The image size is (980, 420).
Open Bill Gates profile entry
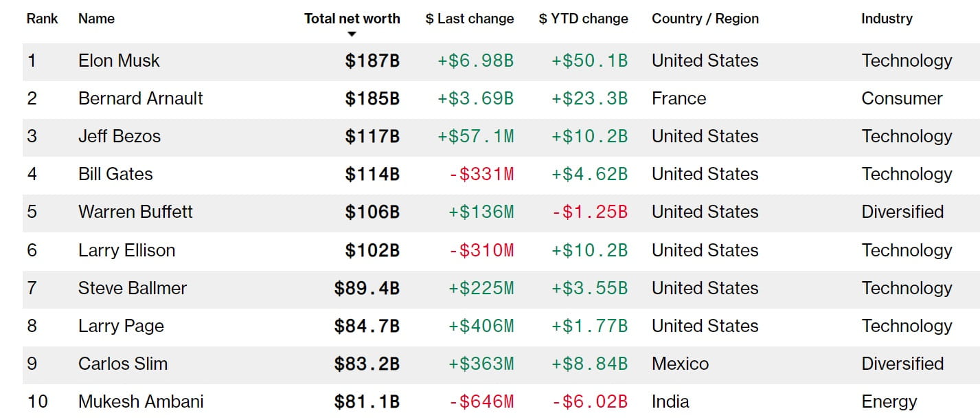[x=115, y=174]
